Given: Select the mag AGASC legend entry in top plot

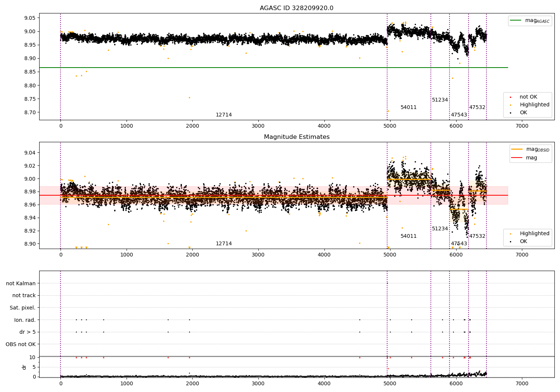Looking at the screenshot, I should coord(530,21).
